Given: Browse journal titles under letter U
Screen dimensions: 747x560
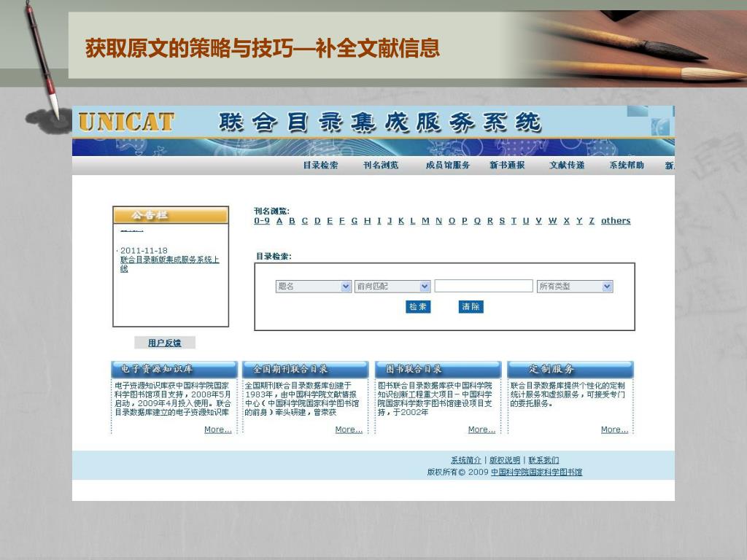Looking at the screenshot, I should pyautogui.click(x=526, y=221).
